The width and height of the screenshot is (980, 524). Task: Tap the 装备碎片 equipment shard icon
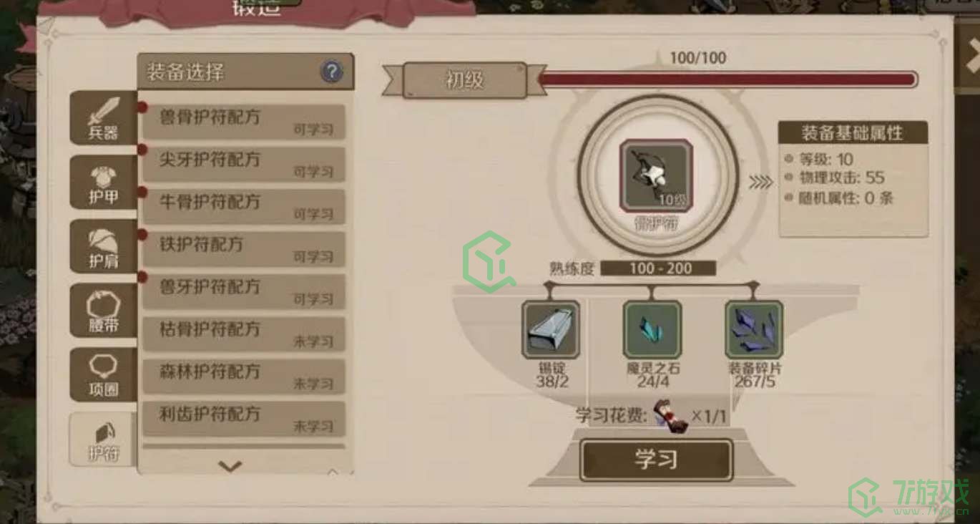click(x=754, y=329)
